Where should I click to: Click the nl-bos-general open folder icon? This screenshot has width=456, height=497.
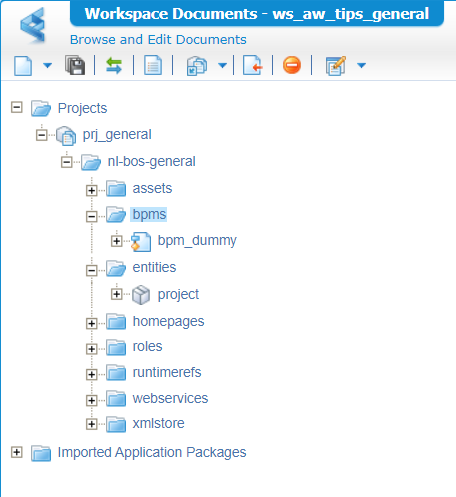pos(91,162)
